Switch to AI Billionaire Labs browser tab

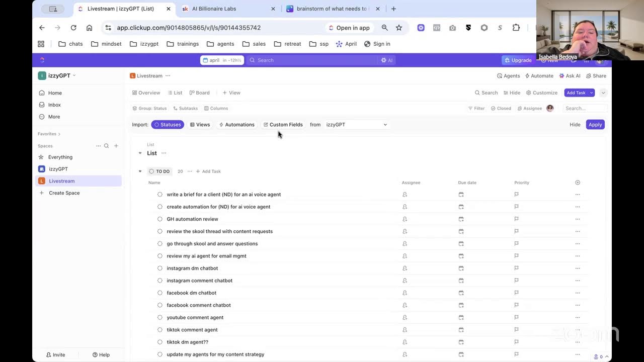pyautogui.click(x=228, y=9)
